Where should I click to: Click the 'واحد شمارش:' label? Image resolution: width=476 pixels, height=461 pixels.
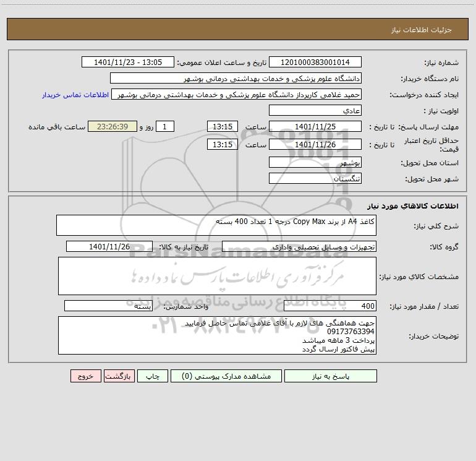[186, 307]
